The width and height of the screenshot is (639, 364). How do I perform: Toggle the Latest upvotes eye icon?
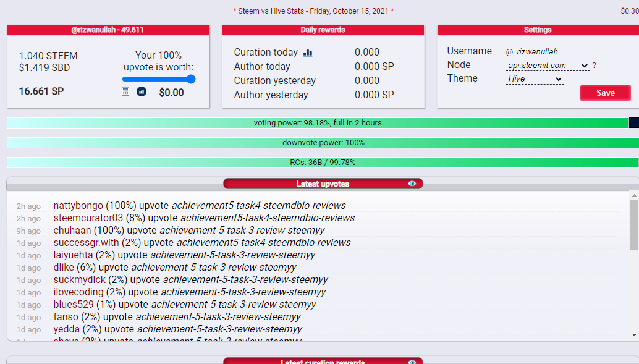(412, 184)
